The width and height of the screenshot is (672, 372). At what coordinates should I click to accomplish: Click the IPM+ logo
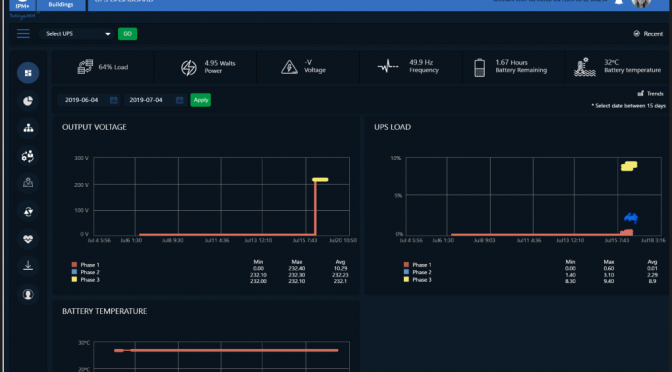tap(22, 6)
